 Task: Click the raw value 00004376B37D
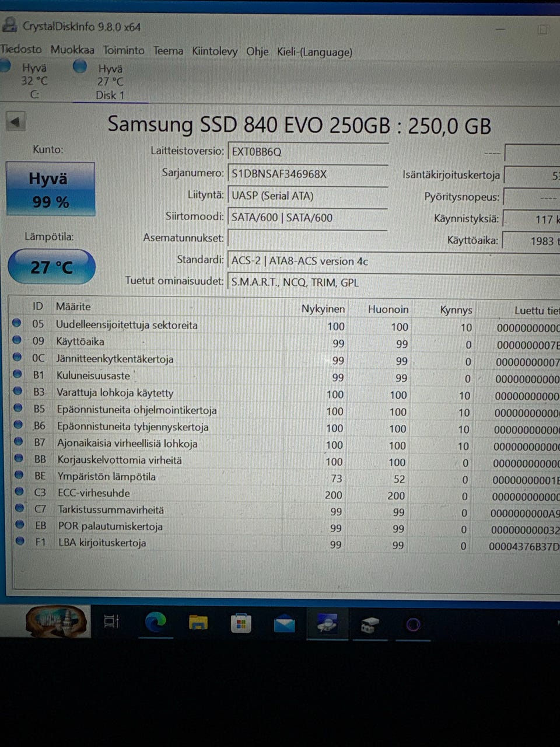click(524, 547)
